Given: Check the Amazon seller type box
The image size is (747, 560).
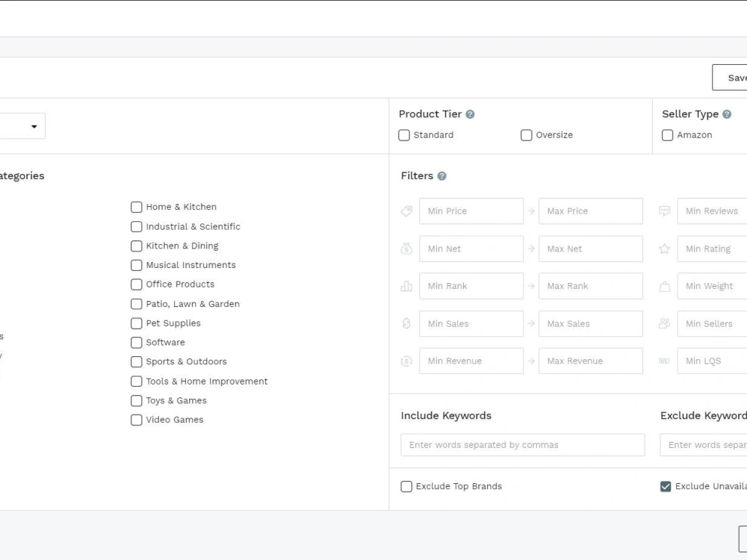Looking at the screenshot, I should 667,135.
